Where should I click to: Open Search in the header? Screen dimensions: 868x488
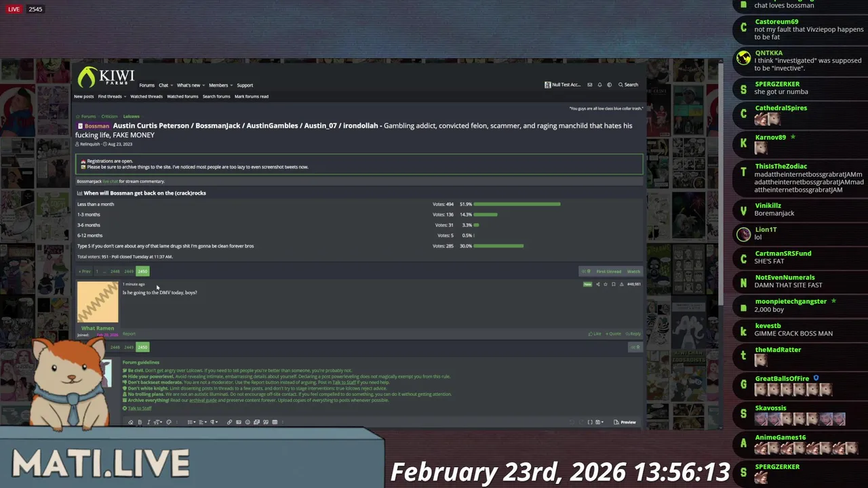[x=628, y=85]
